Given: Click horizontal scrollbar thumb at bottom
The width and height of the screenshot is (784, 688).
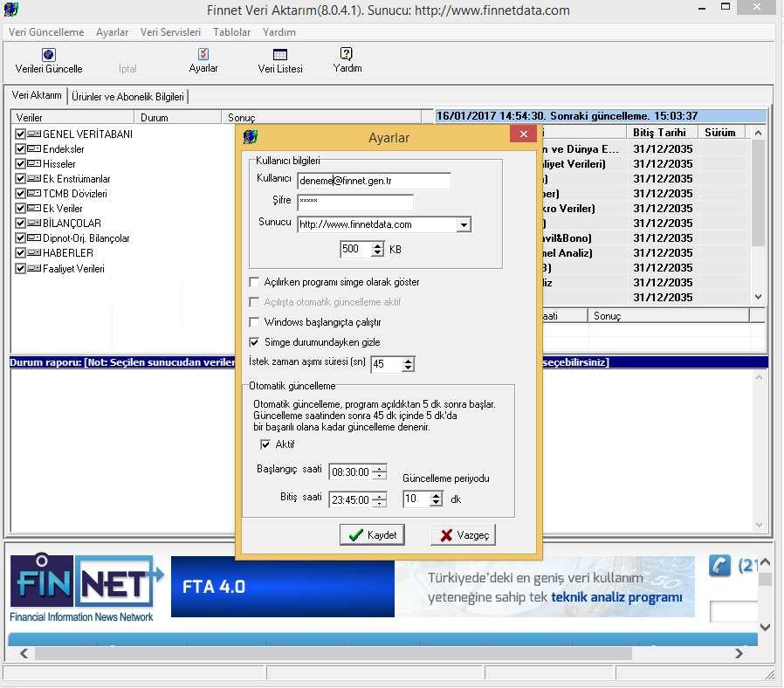Looking at the screenshot, I should pyautogui.click(x=333, y=653).
